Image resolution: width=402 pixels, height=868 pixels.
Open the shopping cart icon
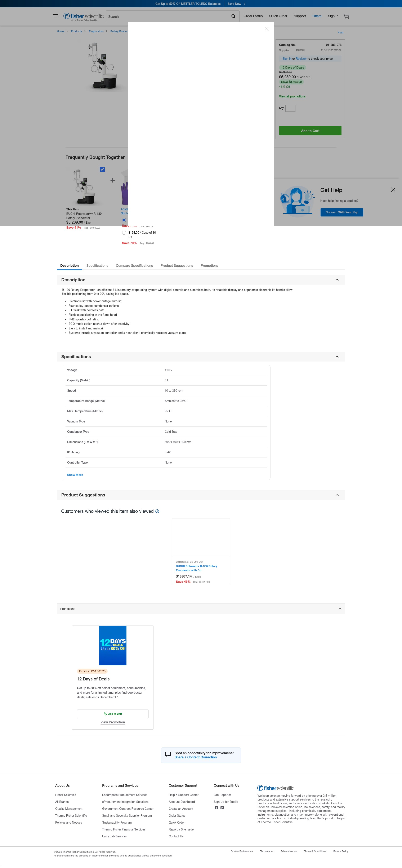click(346, 16)
